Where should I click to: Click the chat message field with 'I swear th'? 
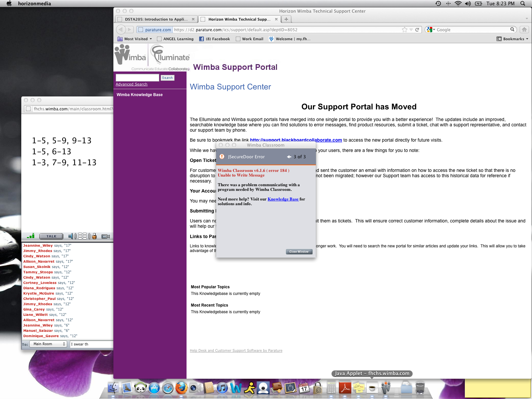click(x=91, y=344)
